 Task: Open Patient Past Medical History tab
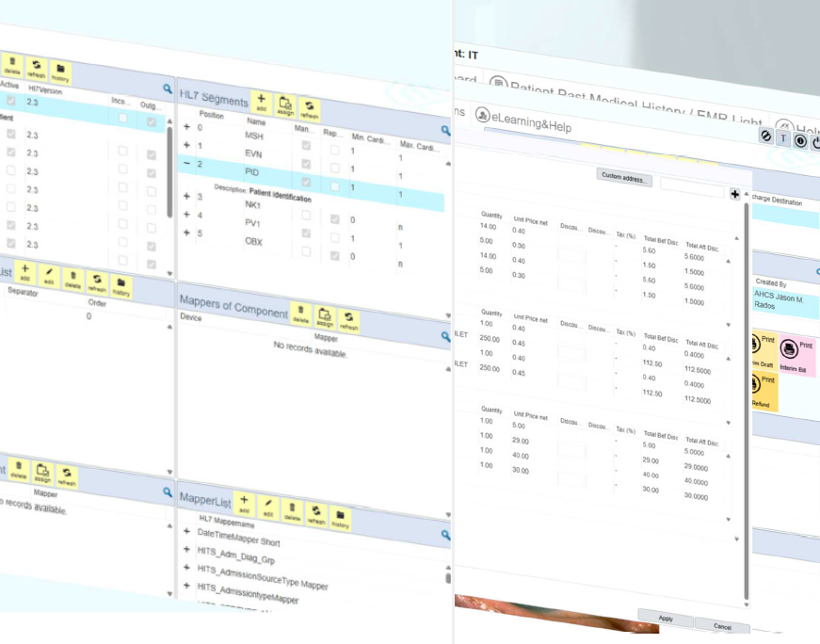[x=621, y=92]
